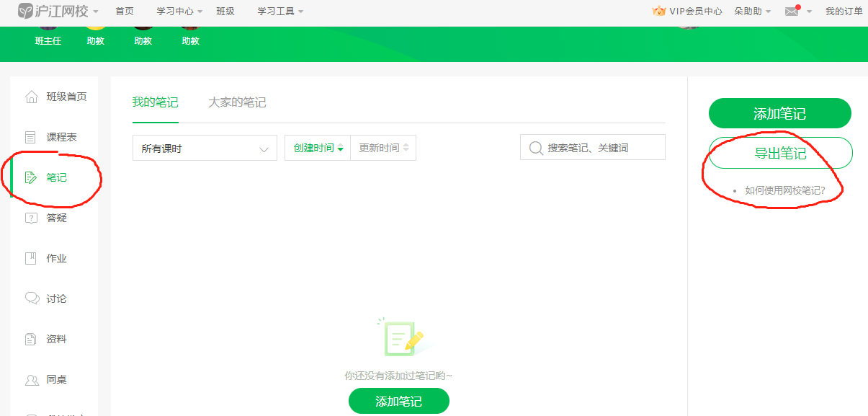Click the 搜索笔记、关键词 search field

[x=601, y=148]
